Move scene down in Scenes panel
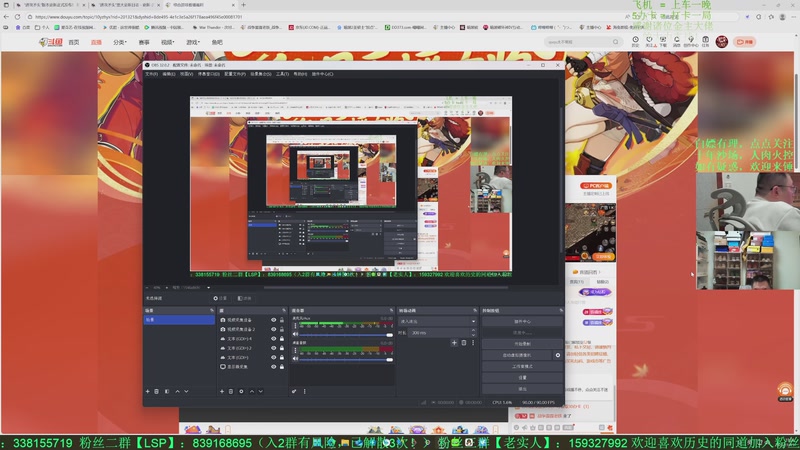Viewport: 800px width, 450px height. 186,391
